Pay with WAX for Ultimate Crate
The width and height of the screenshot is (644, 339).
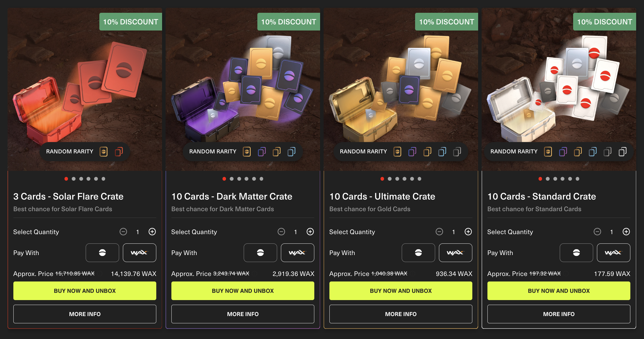click(x=455, y=253)
